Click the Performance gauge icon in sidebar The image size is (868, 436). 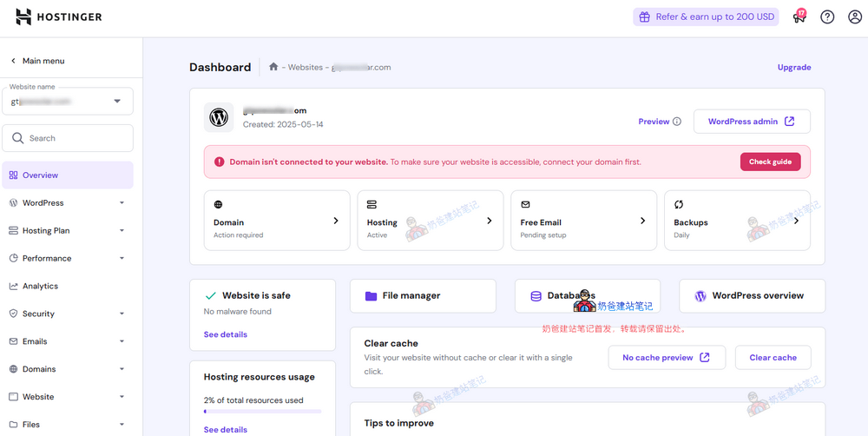click(13, 258)
